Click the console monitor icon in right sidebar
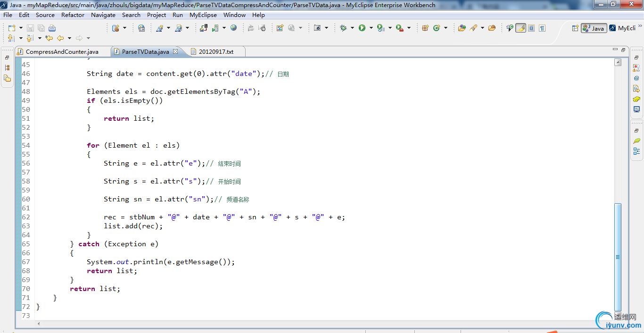 tap(636, 109)
